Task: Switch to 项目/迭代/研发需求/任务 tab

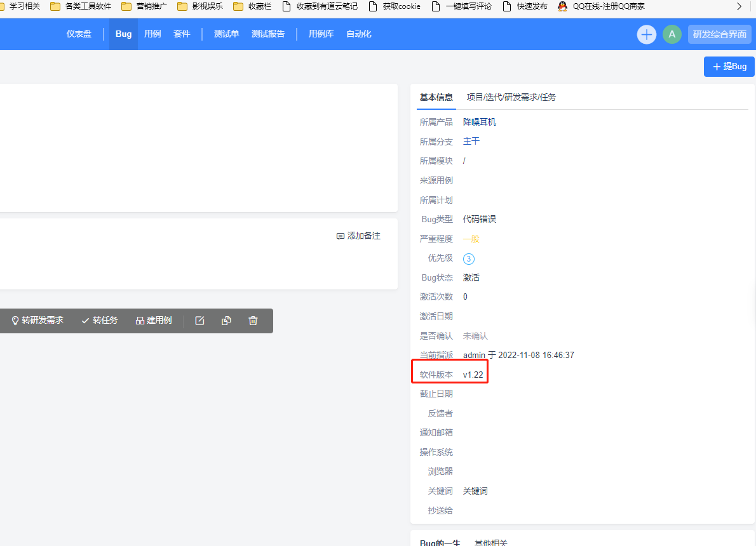Action: 511,97
